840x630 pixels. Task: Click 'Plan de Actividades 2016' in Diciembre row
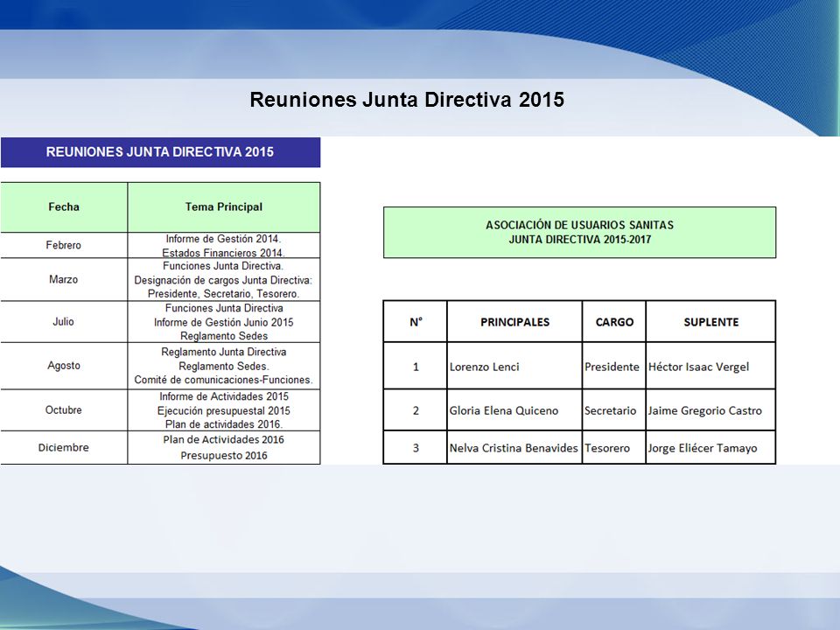click(x=224, y=440)
